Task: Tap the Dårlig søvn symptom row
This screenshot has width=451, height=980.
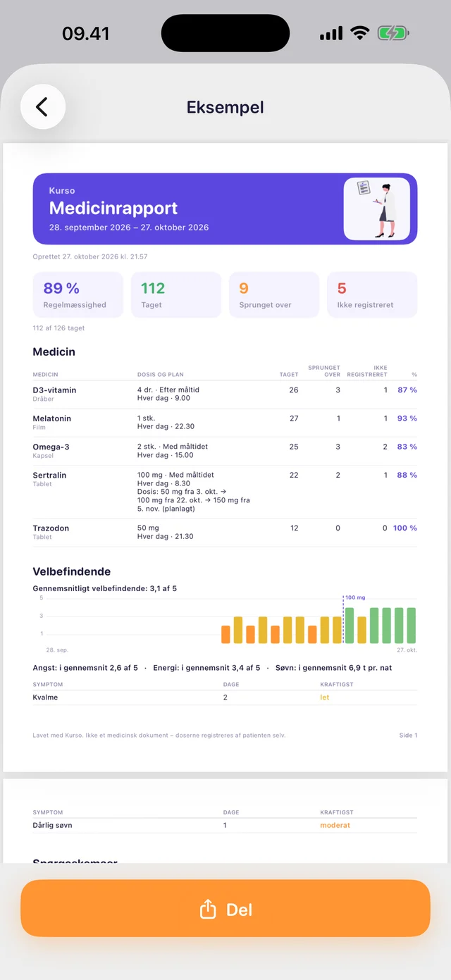Action: [x=225, y=825]
